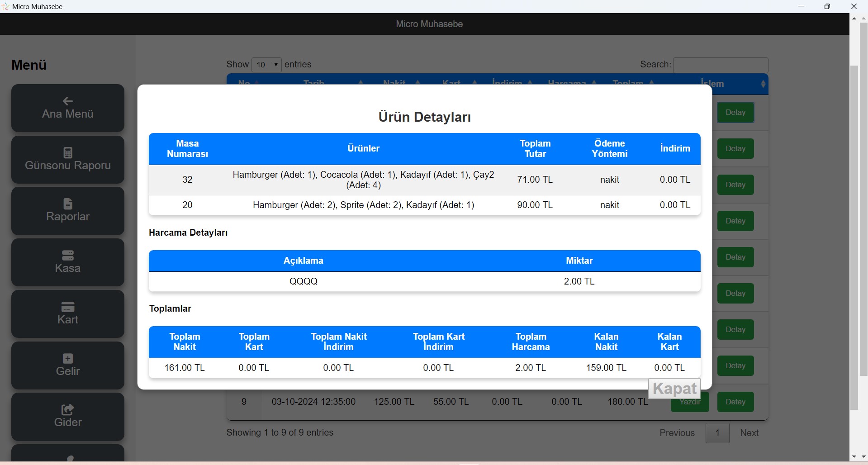Go to Next page of entries
Screen dimensions: 868x465
749,433
